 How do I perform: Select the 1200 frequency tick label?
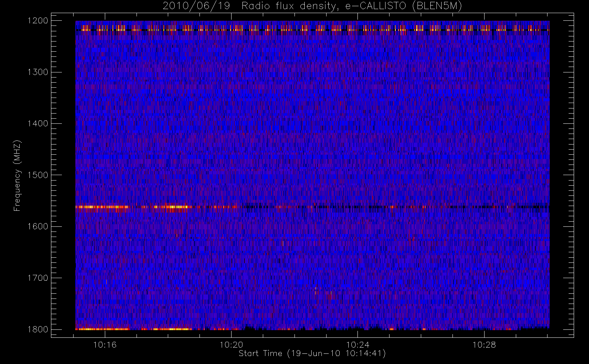(38, 21)
